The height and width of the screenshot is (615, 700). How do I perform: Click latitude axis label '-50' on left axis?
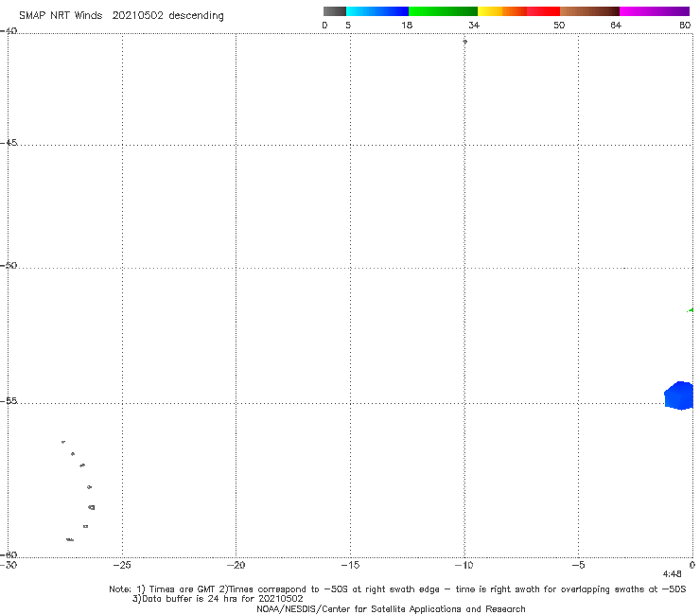9,265
